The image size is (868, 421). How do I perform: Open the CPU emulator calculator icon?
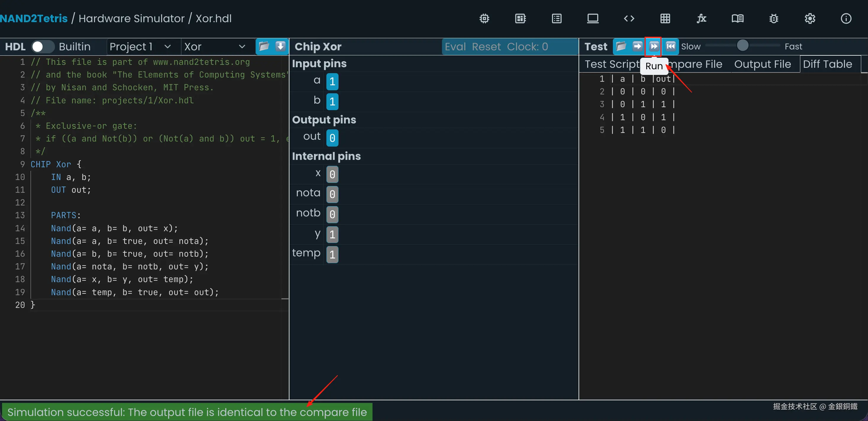click(x=520, y=19)
